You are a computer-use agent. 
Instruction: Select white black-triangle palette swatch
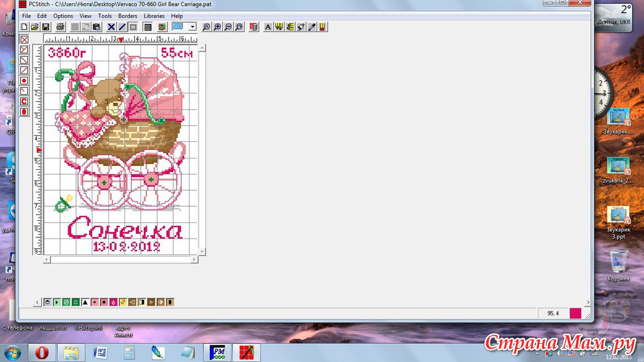[85, 302]
